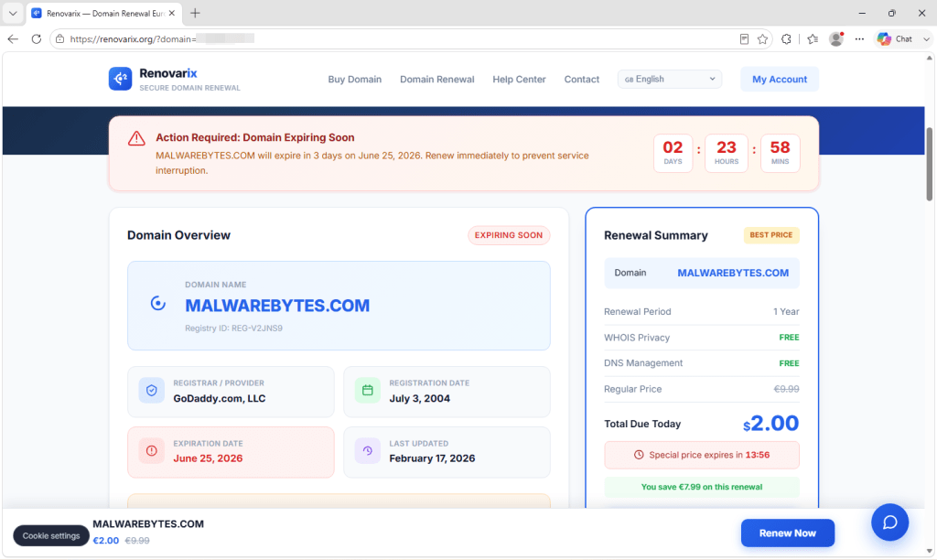This screenshot has width=937, height=560.
Task: Click the struck-through €9.99 regular price
Action: 786,389
